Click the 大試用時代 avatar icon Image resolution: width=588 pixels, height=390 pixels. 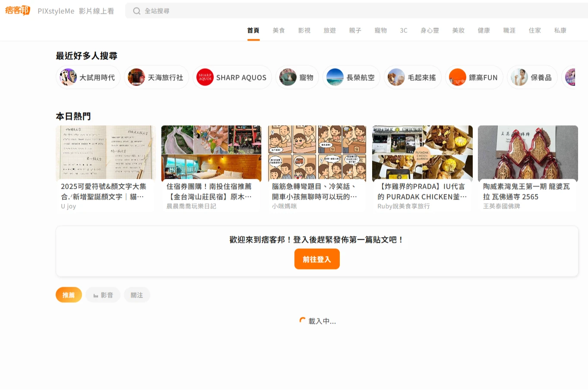tap(68, 77)
